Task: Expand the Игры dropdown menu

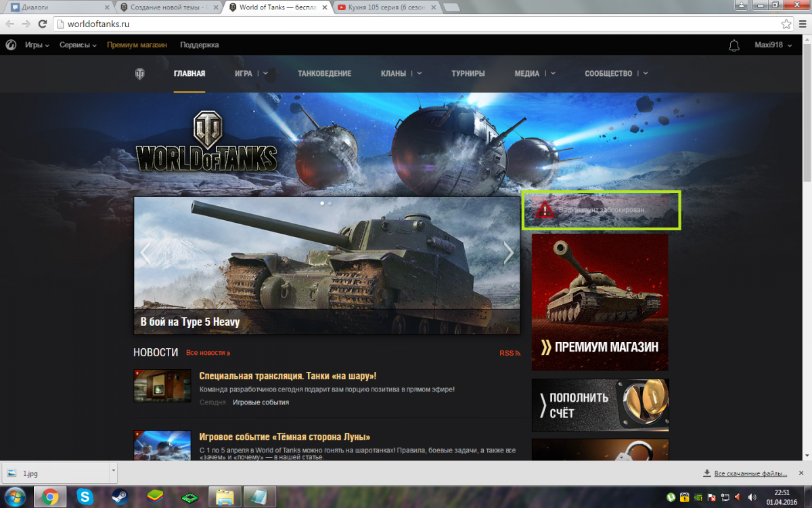Action: [x=37, y=45]
